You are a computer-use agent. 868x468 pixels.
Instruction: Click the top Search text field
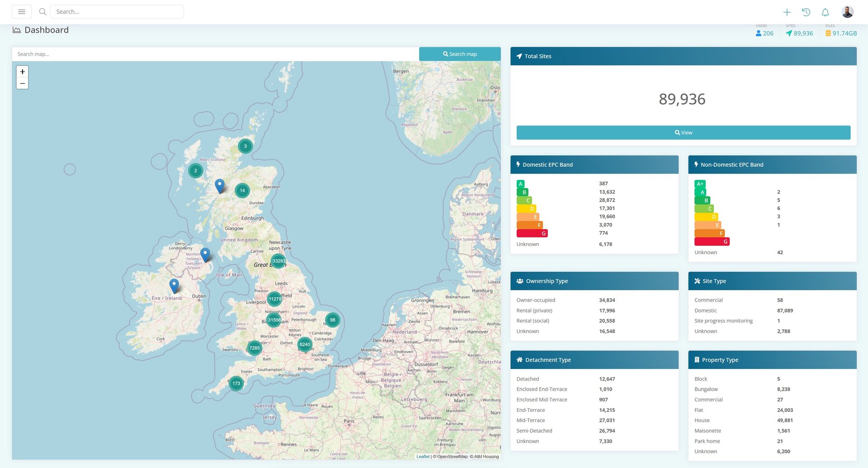[117, 12]
